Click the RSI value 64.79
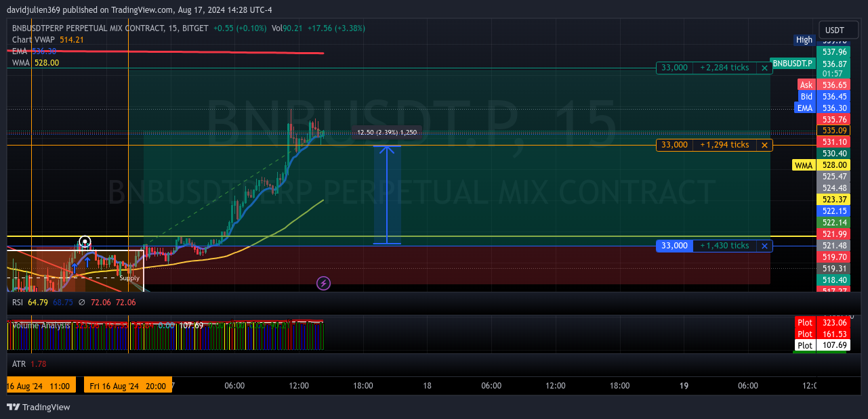 (x=38, y=302)
